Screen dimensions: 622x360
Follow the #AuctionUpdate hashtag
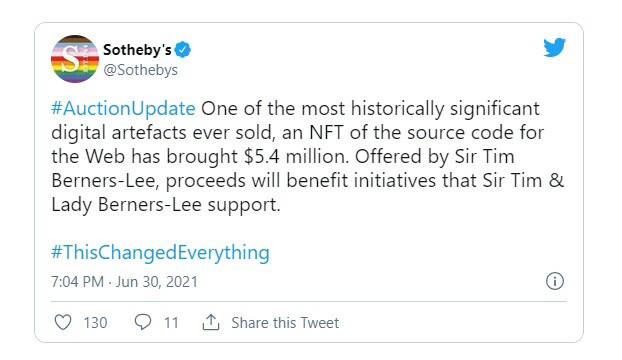pos(123,109)
